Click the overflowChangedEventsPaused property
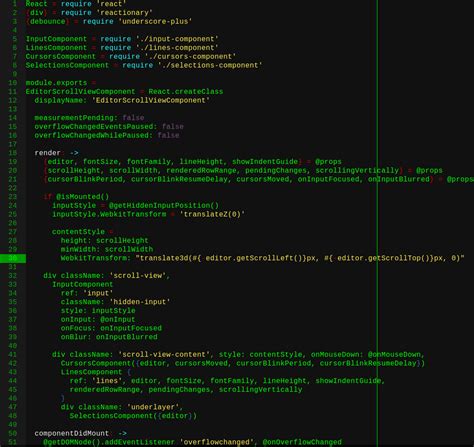 pyautogui.click(x=96, y=127)
